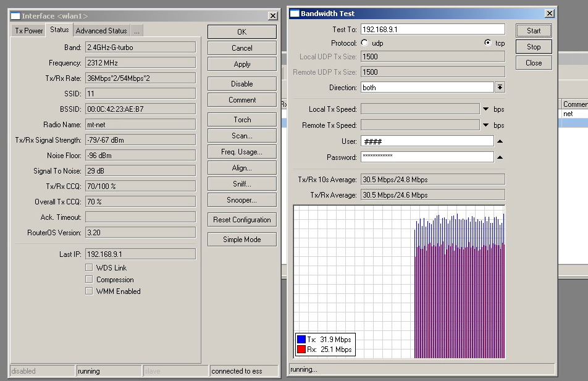Open the Direction dropdown list
The height and width of the screenshot is (381, 588).
500,88
